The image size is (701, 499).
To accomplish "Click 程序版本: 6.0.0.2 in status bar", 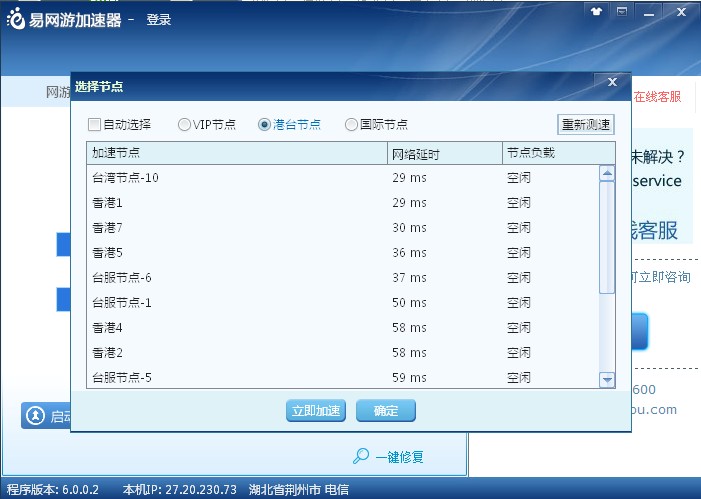I will pyautogui.click(x=53, y=490).
